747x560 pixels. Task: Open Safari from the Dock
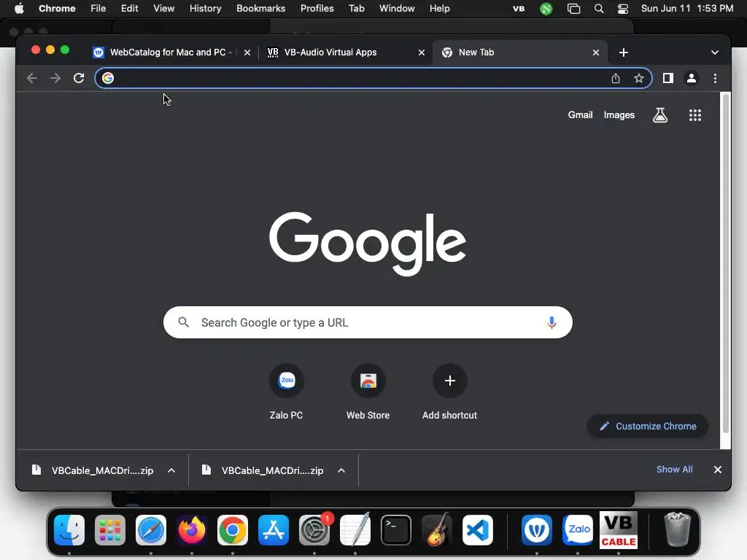tap(151, 530)
